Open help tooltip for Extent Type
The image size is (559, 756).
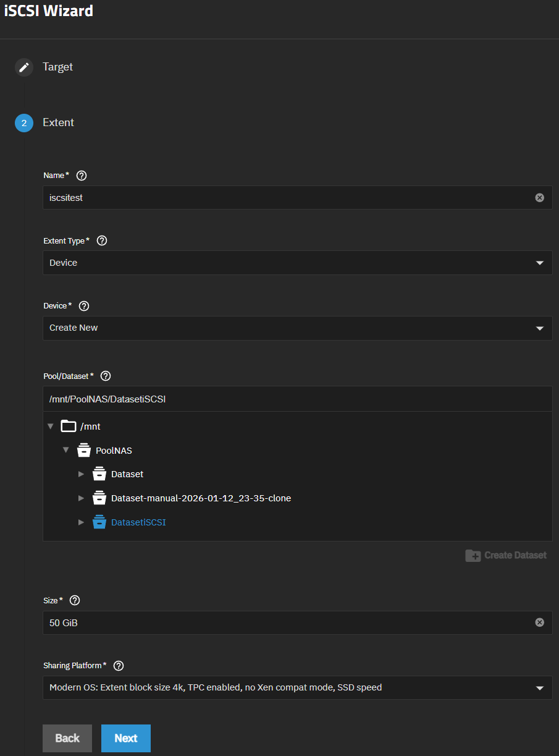pos(103,240)
